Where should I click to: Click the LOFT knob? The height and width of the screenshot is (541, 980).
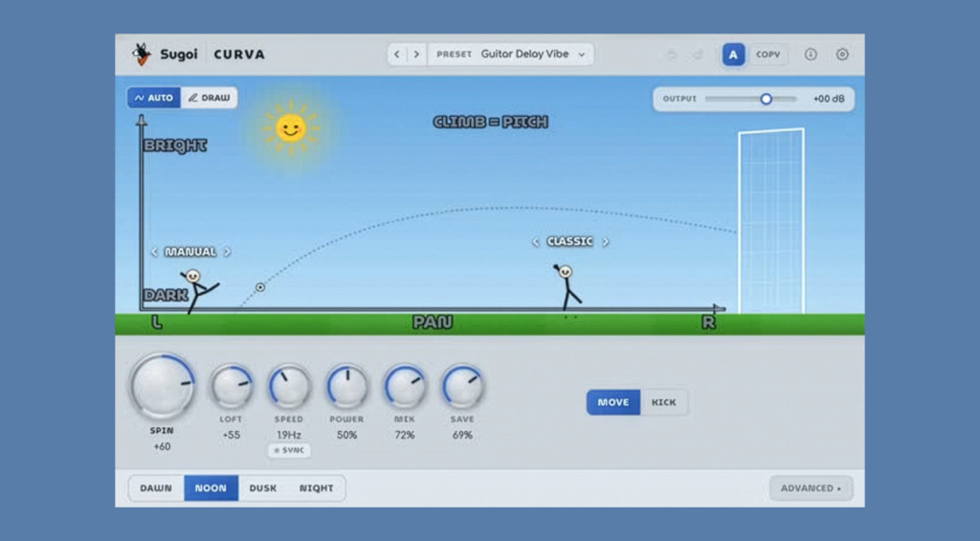(232, 387)
